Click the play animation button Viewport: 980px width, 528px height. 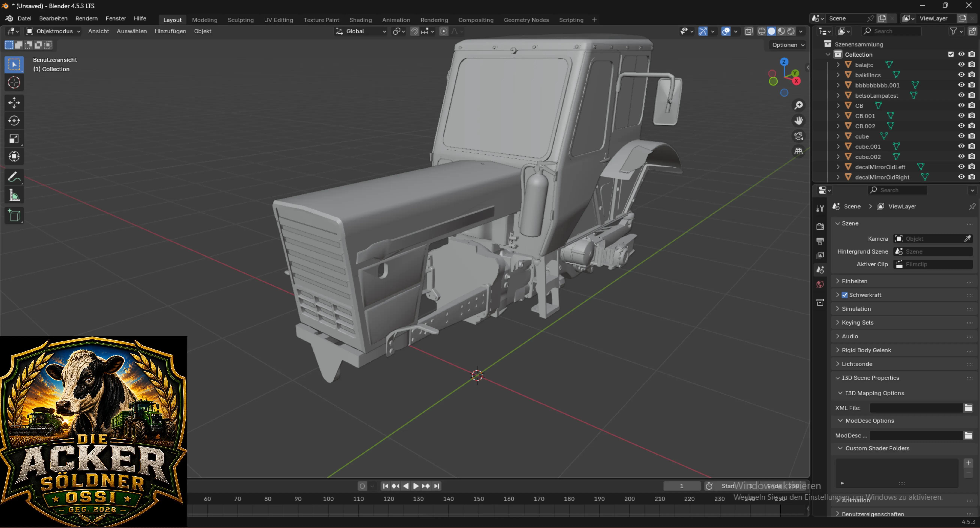click(416, 486)
